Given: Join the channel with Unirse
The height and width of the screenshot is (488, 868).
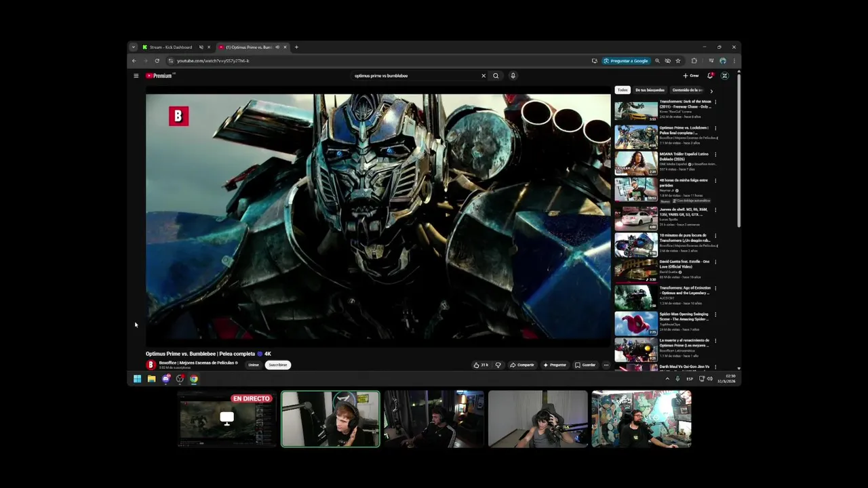Looking at the screenshot, I should tap(254, 365).
